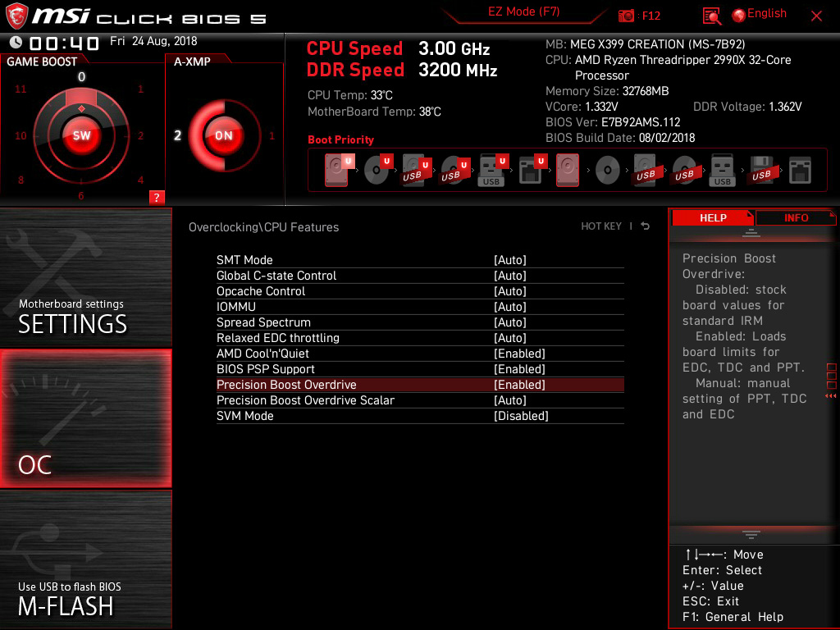Click the Boot Priority heading
840x630 pixels.
coord(340,139)
